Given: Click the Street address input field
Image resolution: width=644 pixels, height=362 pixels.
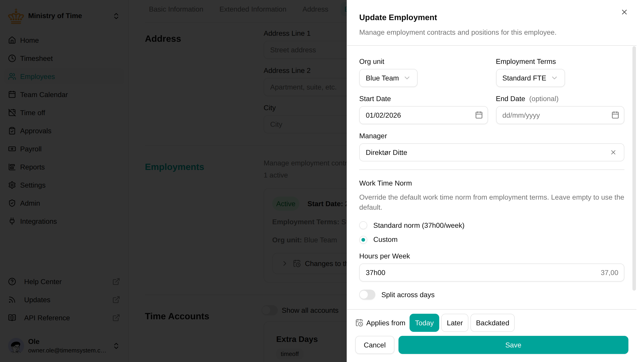Looking at the screenshot, I should click(305, 50).
